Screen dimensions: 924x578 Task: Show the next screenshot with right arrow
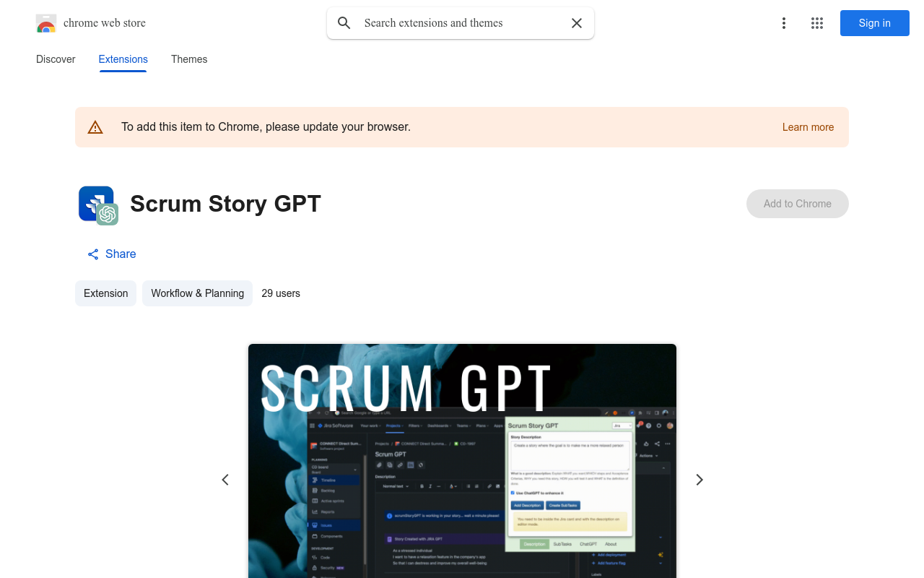pyautogui.click(x=699, y=480)
